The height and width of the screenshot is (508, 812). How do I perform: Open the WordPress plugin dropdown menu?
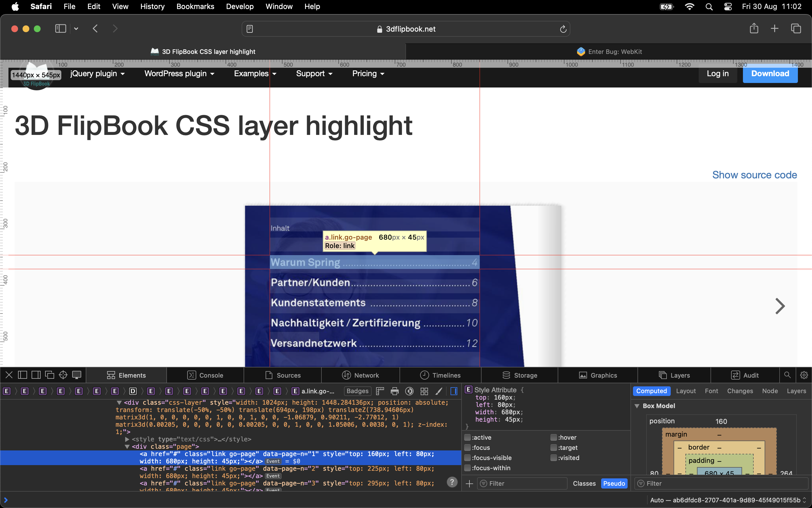point(179,74)
